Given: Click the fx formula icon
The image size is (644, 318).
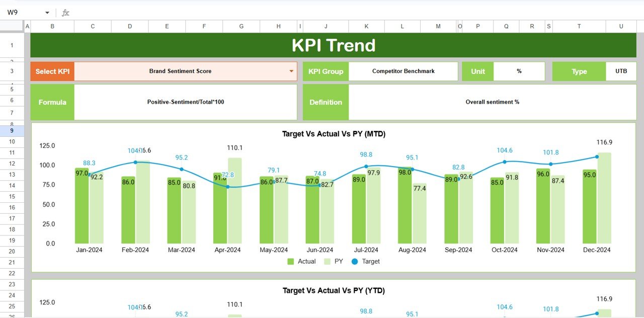Looking at the screenshot, I should (x=65, y=13).
